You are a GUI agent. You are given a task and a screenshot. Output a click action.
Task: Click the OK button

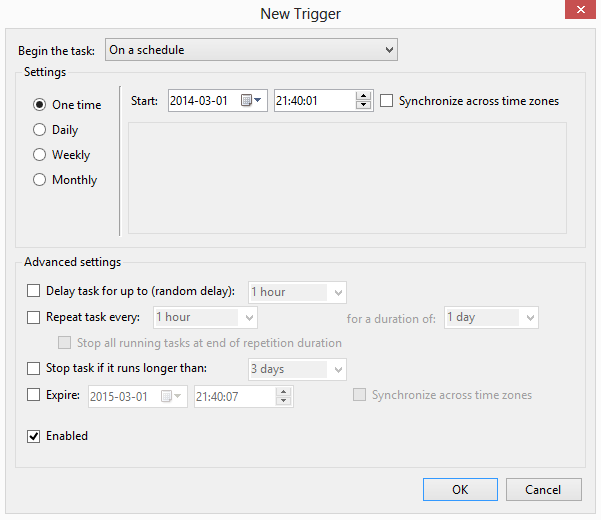pyautogui.click(x=460, y=490)
